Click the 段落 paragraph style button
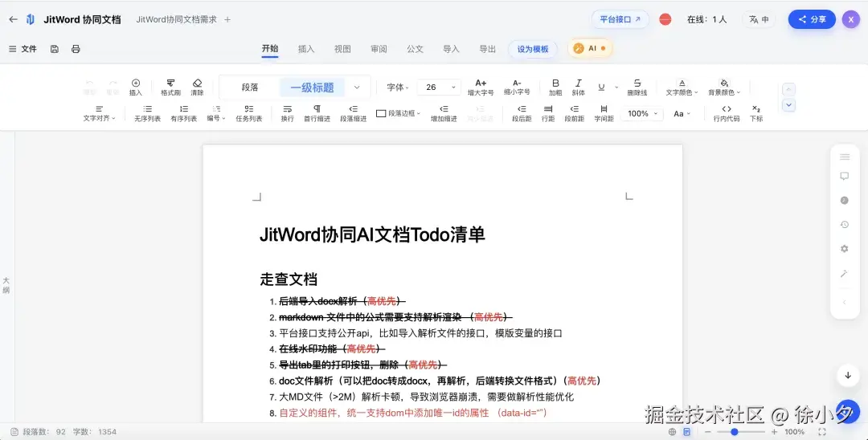Image resolution: width=868 pixels, height=440 pixels. click(x=250, y=88)
